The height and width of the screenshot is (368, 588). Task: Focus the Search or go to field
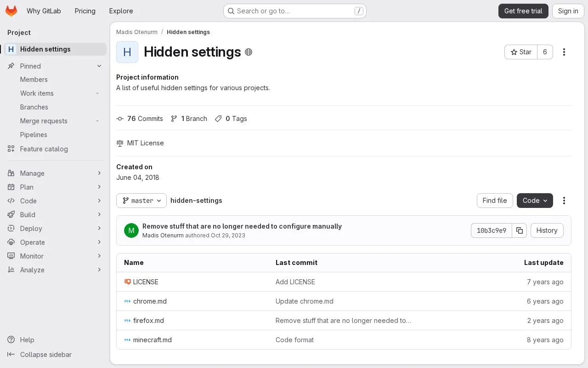click(294, 11)
